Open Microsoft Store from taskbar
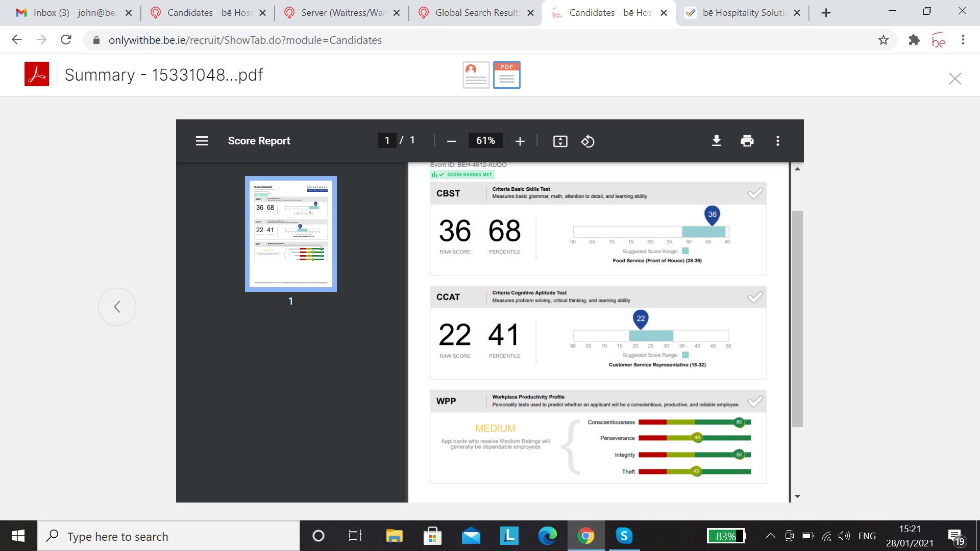Viewport: 980px width, 551px height. [432, 536]
